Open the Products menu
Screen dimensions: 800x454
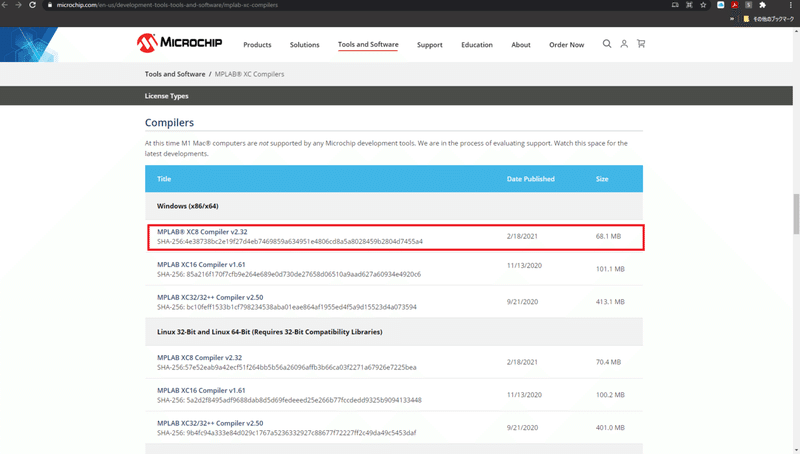(x=257, y=45)
